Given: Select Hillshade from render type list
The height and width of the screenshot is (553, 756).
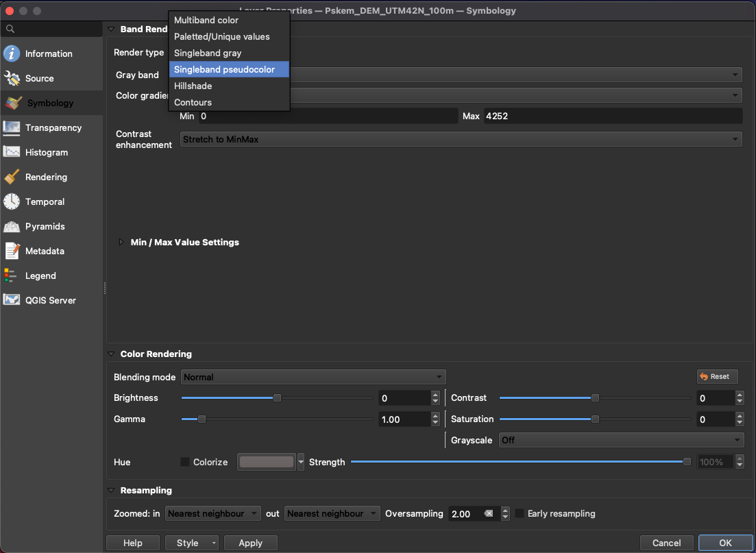Looking at the screenshot, I should 193,86.
